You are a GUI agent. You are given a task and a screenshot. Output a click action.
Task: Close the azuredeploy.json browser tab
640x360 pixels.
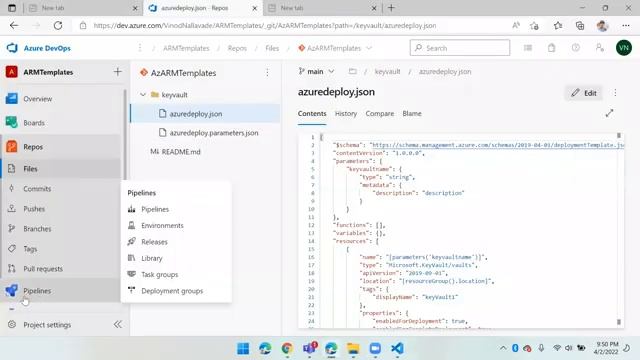tap(255, 8)
